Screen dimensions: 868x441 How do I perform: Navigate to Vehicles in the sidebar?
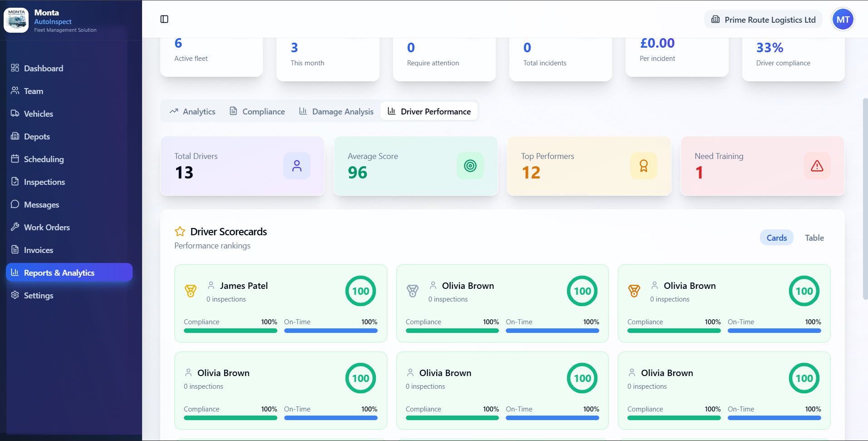tap(38, 114)
